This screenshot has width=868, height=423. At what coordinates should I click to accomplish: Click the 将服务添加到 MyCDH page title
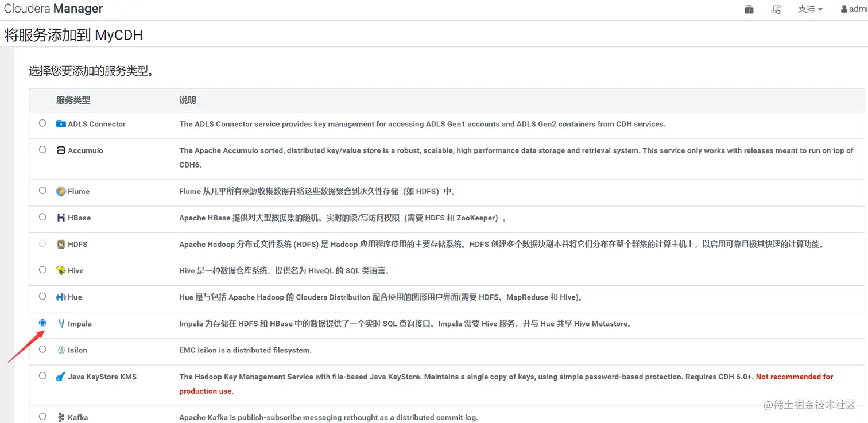tap(73, 35)
